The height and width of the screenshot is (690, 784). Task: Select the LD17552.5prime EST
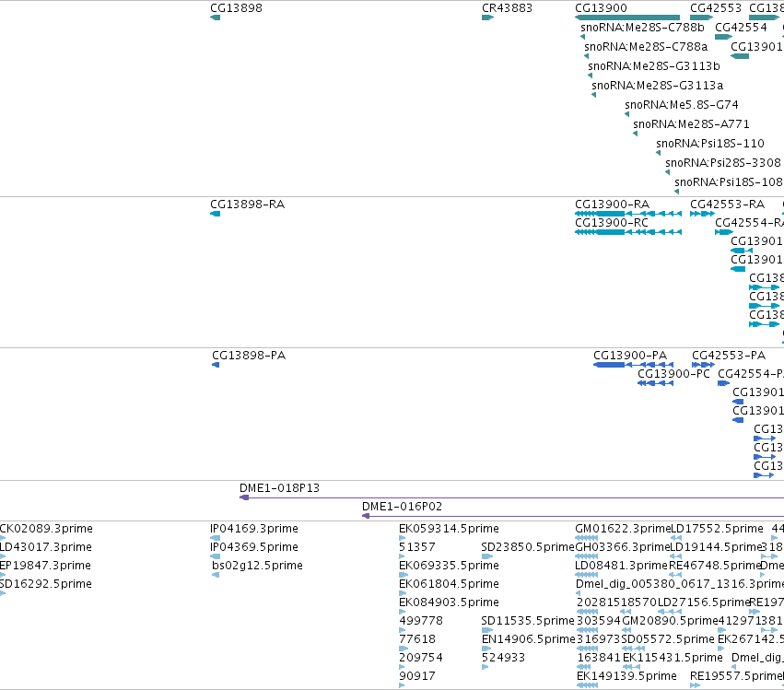[717, 529]
